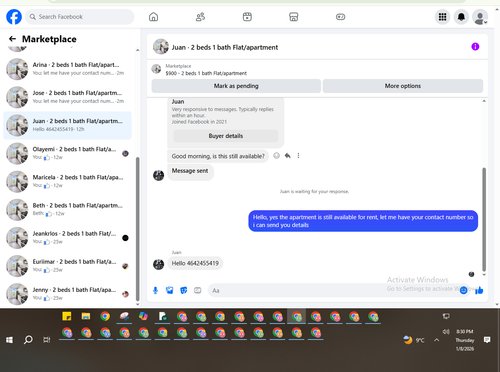Click More options button
The height and width of the screenshot is (372, 500).
point(403,86)
